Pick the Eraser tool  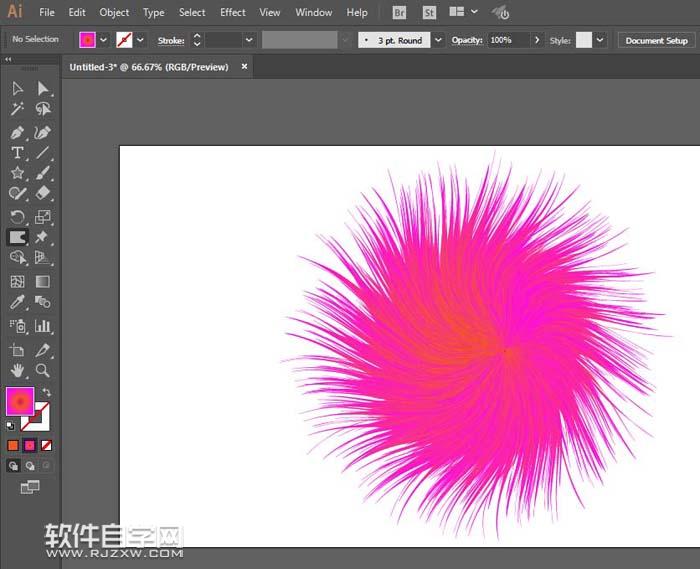click(x=43, y=193)
